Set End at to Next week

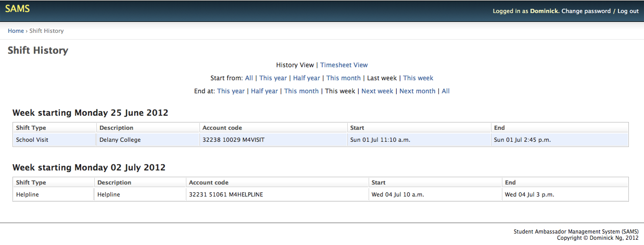(377, 91)
